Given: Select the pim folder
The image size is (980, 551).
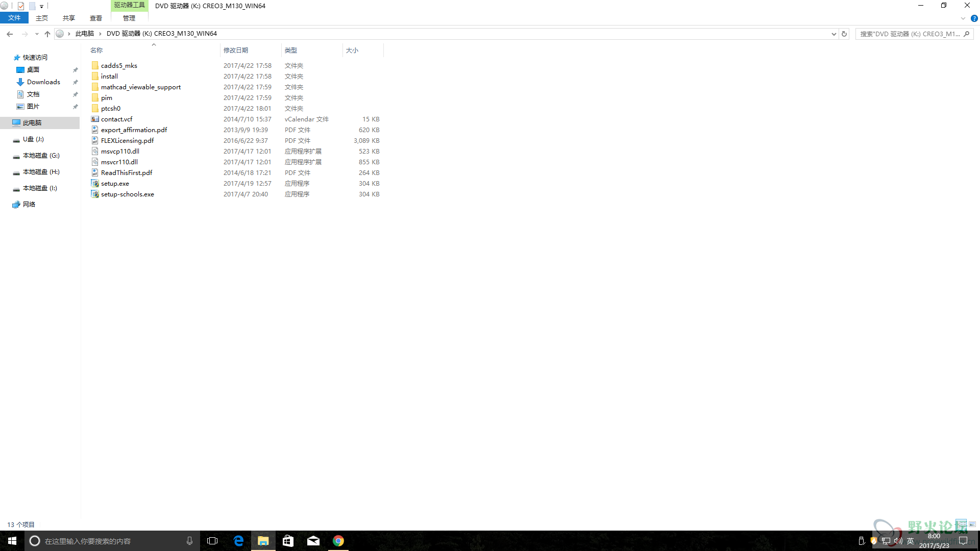Looking at the screenshot, I should [106, 97].
